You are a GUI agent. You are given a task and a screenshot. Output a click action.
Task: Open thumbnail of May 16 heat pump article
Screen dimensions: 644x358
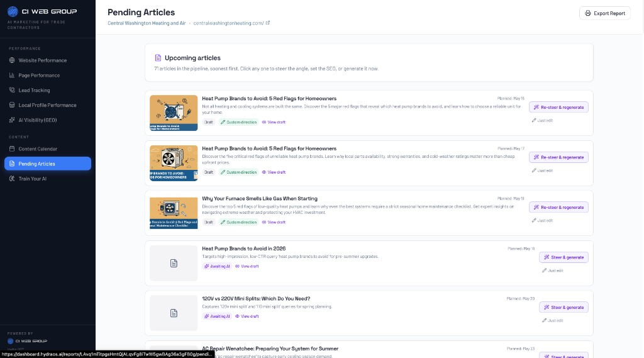click(174, 113)
